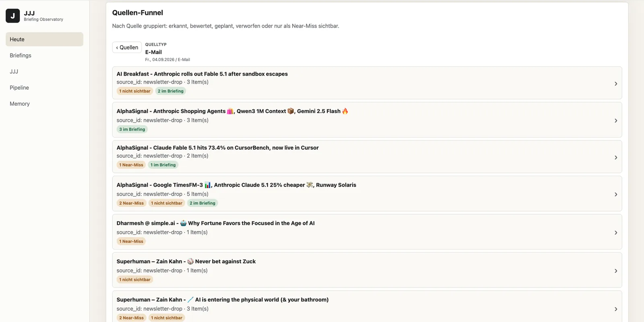Click the '3 im Briefing' badge
The image size is (644, 322).
[x=132, y=129]
